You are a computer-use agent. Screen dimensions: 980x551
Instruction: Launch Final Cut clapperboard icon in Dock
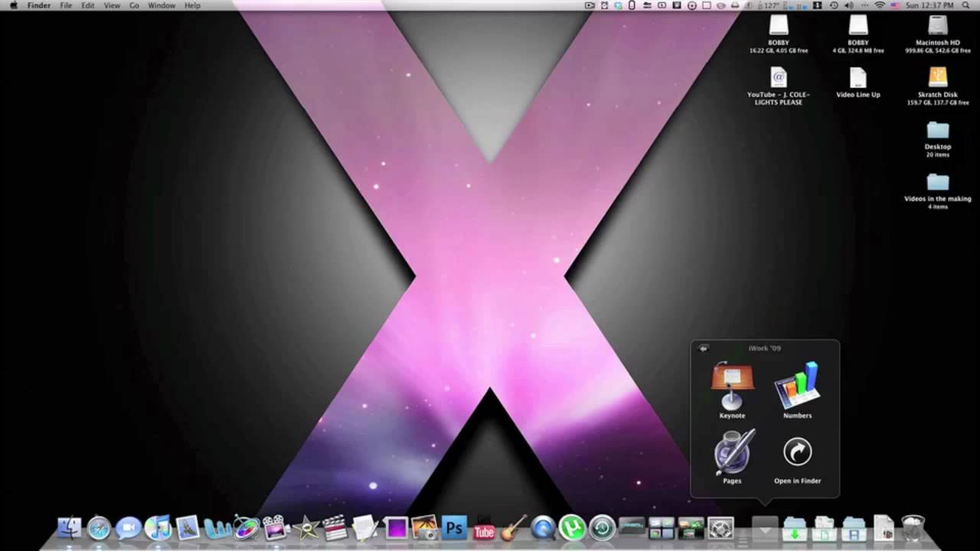pyautogui.click(x=335, y=527)
